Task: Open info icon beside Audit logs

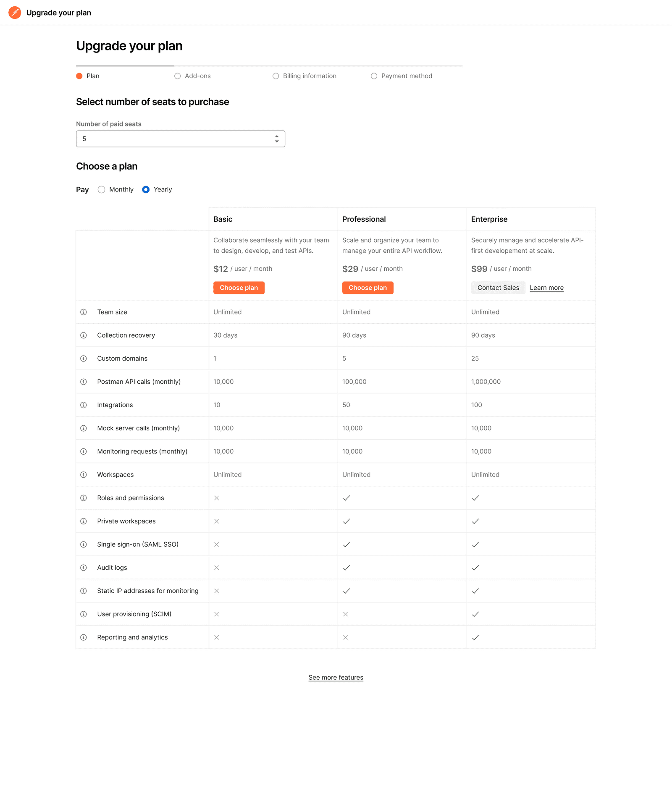Action: 84,568
